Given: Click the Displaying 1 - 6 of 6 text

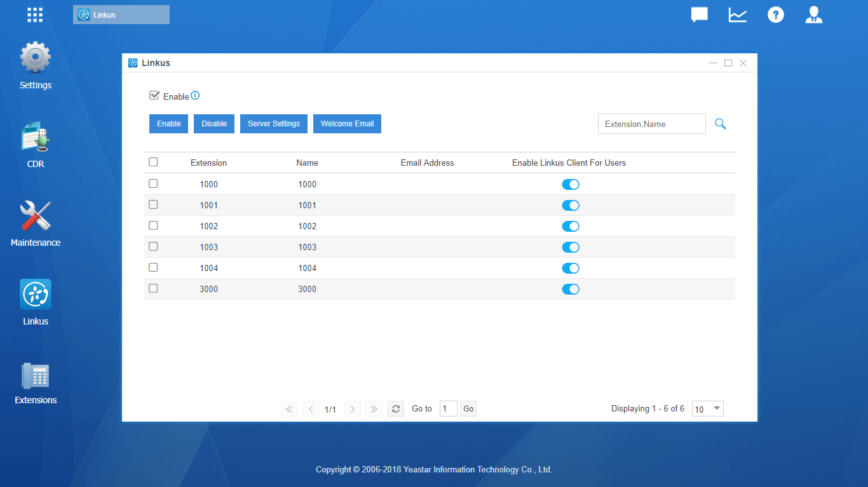Looking at the screenshot, I should point(648,409).
